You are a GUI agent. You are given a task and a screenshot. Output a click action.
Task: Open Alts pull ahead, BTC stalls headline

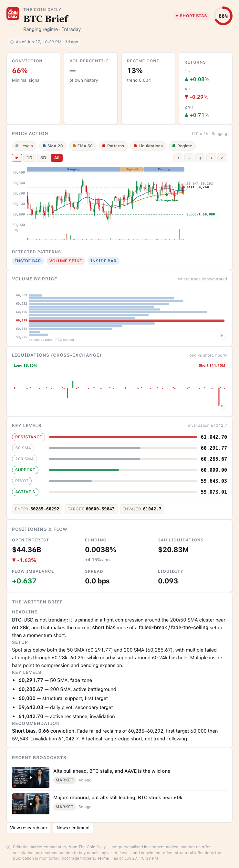click(x=111, y=771)
